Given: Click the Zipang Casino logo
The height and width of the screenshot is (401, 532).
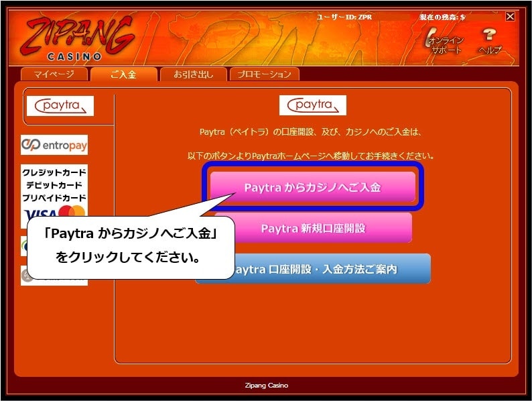Looking at the screenshot, I should tap(76, 38).
